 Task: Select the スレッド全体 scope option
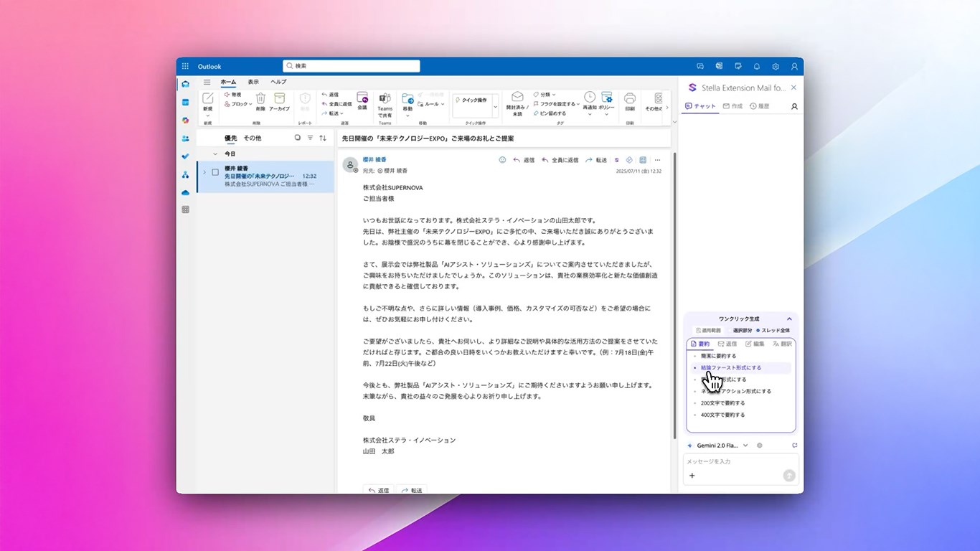pyautogui.click(x=773, y=331)
